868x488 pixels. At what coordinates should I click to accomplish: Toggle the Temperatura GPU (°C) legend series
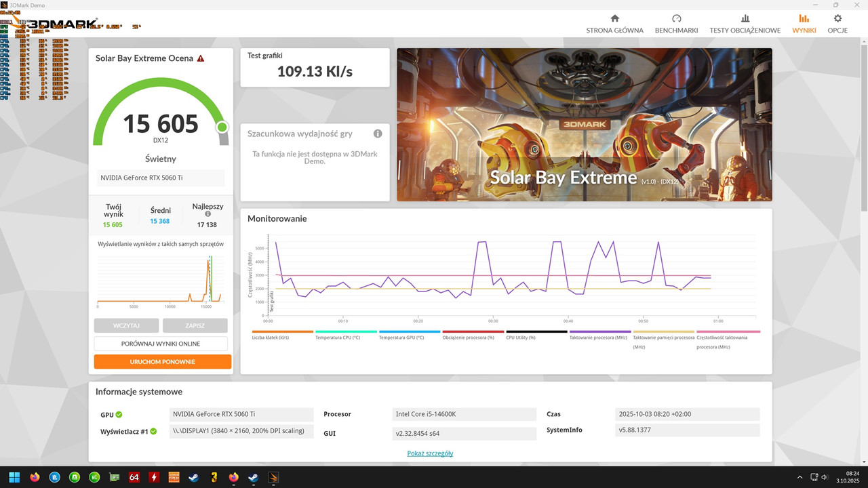coord(410,335)
